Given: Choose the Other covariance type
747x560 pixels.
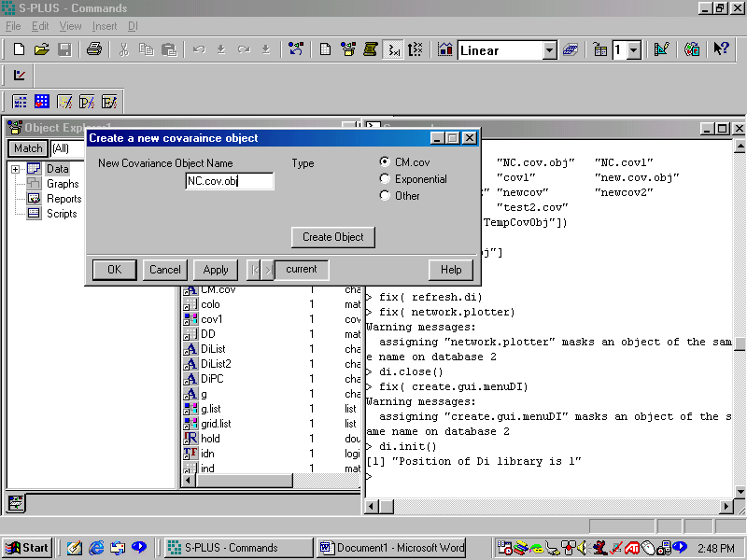Looking at the screenshot, I should pyautogui.click(x=385, y=196).
